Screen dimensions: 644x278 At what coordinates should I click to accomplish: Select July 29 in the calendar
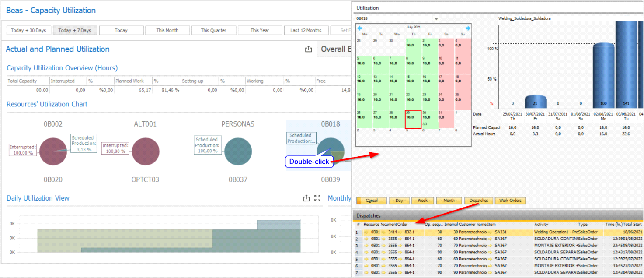click(x=413, y=120)
